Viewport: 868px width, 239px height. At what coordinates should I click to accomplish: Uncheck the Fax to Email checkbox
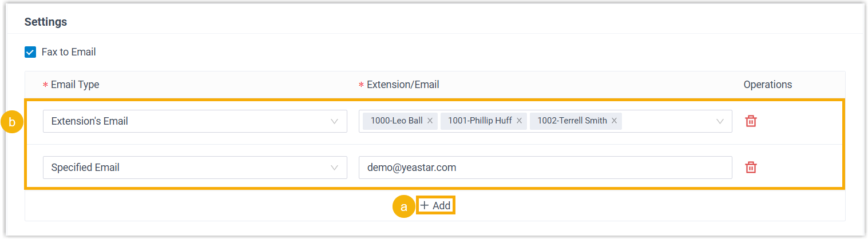(30, 52)
